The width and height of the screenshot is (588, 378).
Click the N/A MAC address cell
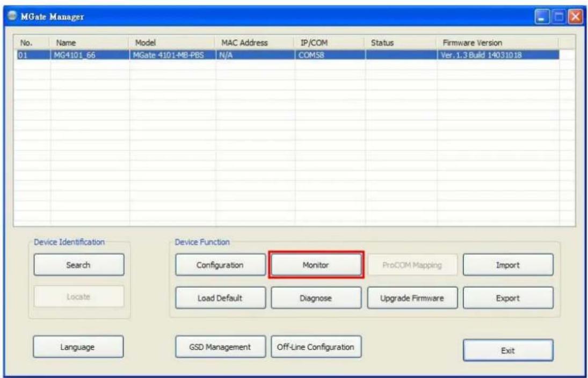pyautogui.click(x=256, y=55)
